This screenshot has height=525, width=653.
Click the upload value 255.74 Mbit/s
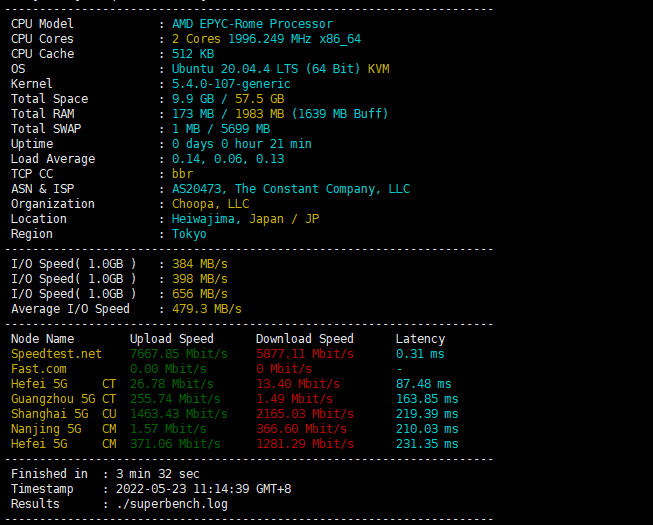[x=175, y=398]
